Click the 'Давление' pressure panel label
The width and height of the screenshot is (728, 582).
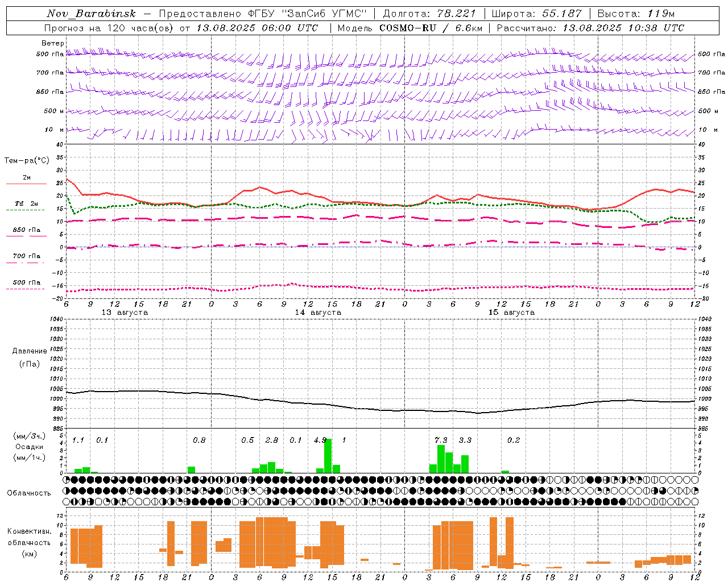click(x=30, y=351)
